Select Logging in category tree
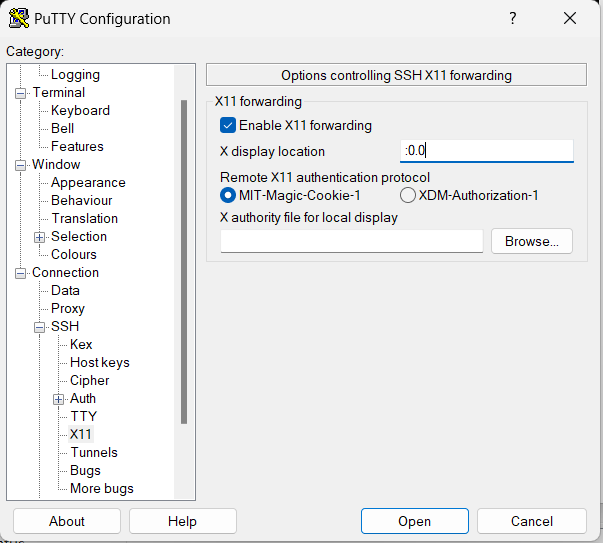Image resolution: width=603 pixels, height=543 pixels. click(x=75, y=75)
